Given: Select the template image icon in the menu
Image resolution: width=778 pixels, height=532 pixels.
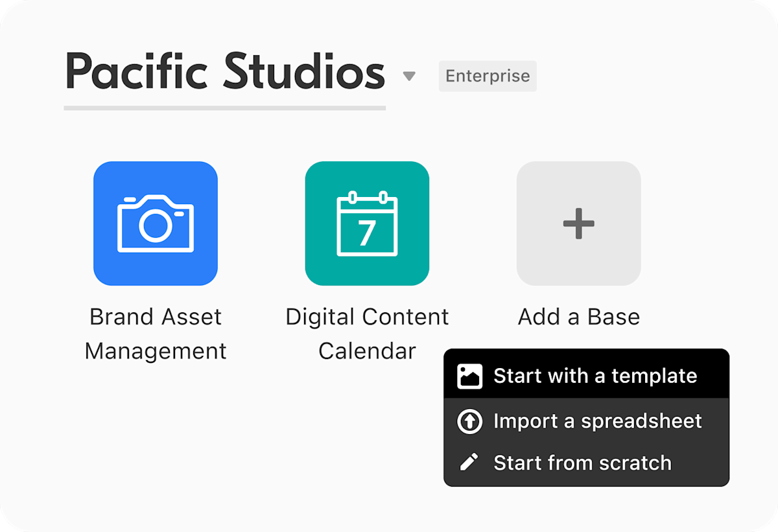Looking at the screenshot, I should [469, 376].
